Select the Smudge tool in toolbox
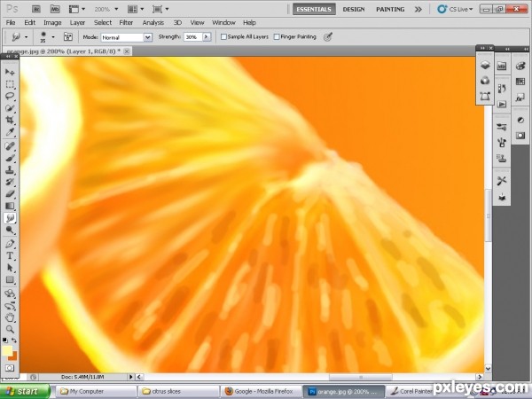532x399 pixels. [x=10, y=218]
